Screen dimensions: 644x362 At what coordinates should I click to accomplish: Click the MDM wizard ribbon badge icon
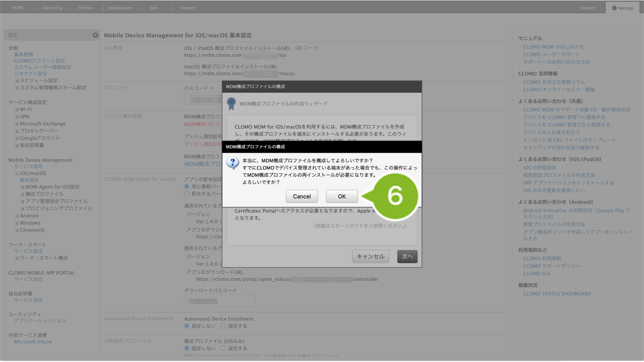coord(231,104)
